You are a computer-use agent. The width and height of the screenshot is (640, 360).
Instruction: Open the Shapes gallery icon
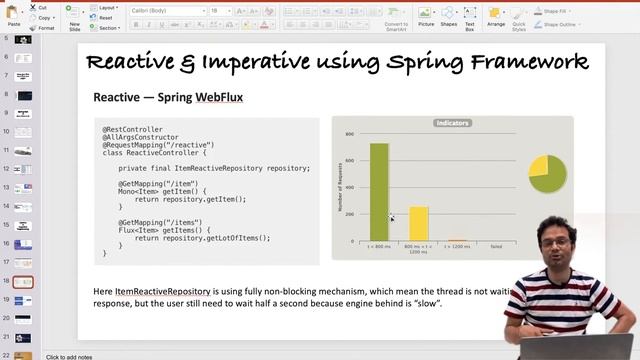[448, 13]
